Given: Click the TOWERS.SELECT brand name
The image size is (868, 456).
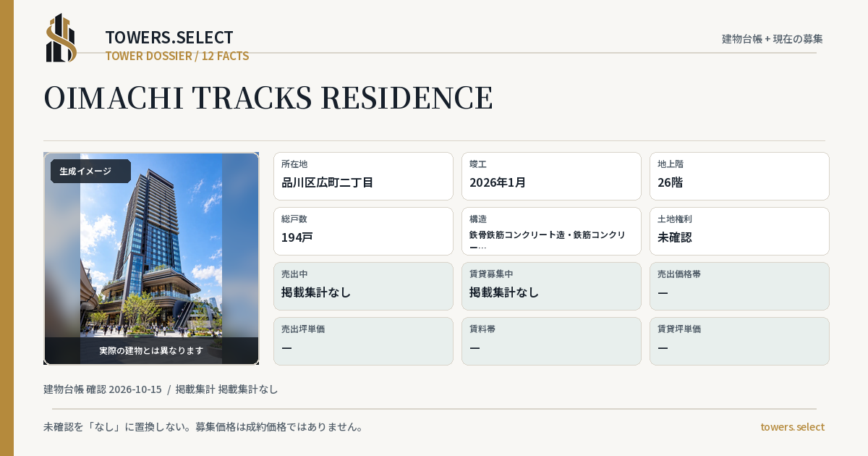Looking at the screenshot, I should click(x=169, y=38).
